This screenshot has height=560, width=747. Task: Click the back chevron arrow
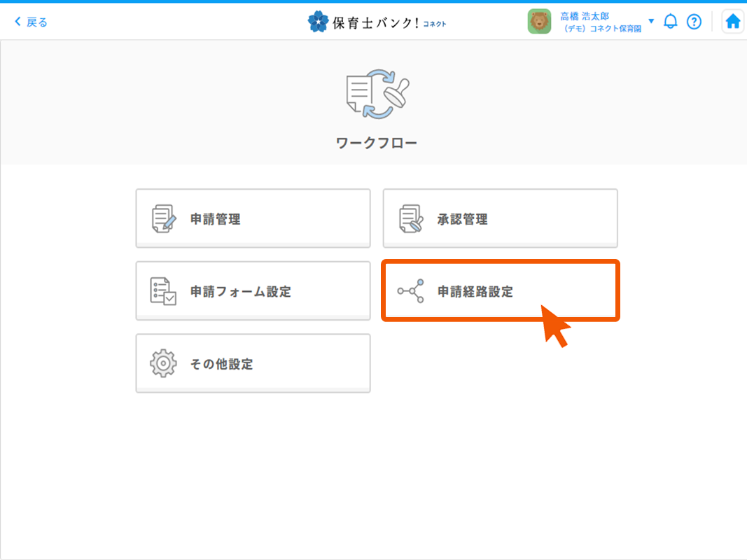[18, 22]
